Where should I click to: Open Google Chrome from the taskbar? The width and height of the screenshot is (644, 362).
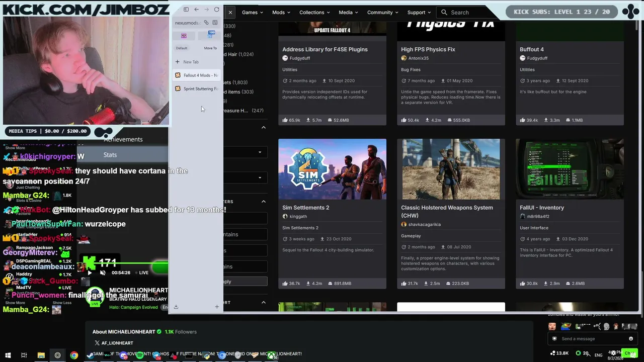pos(74,355)
